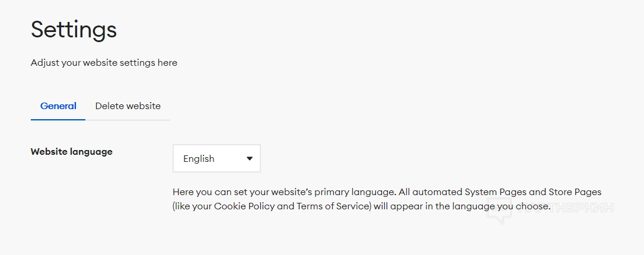Switch to the General tab

[58, 106]
